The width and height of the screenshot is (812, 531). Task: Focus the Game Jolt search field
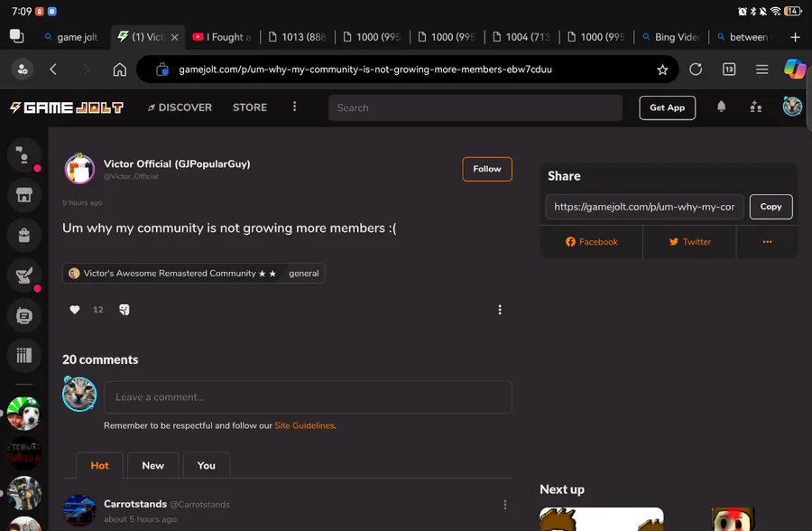coord(475,107)
